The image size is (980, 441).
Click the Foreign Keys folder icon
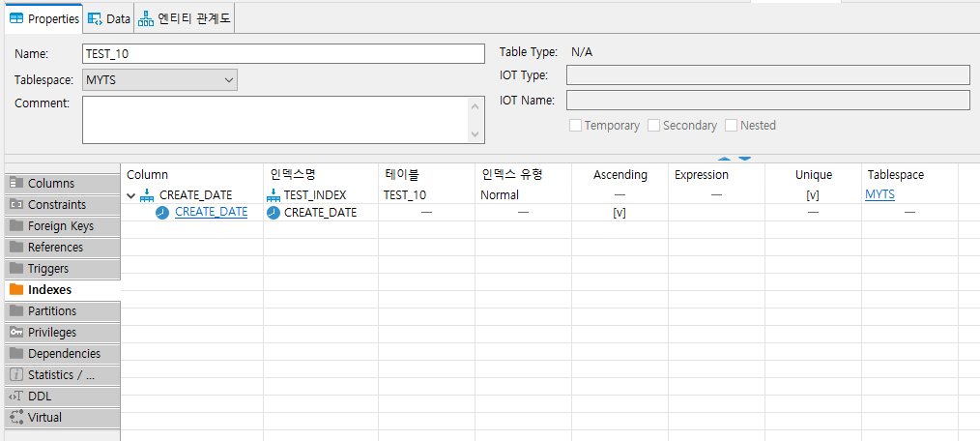pos(16,225)
